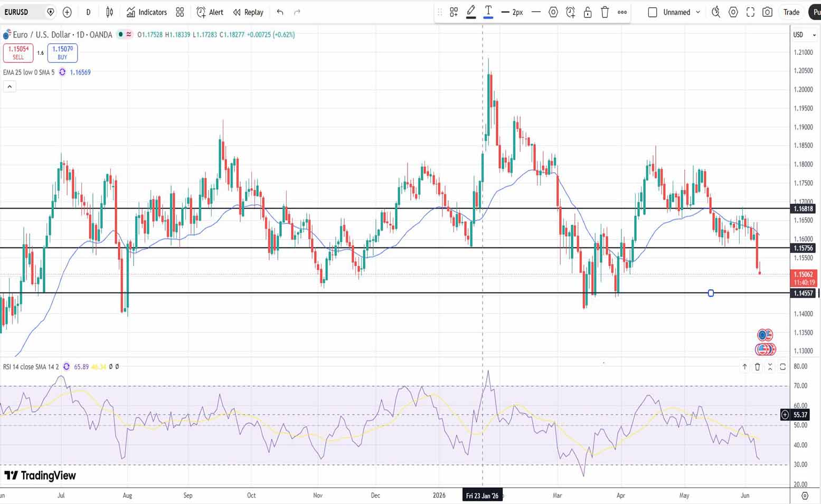
Task: Open the candlestick chart style menu
Action: tap(109, 12)
